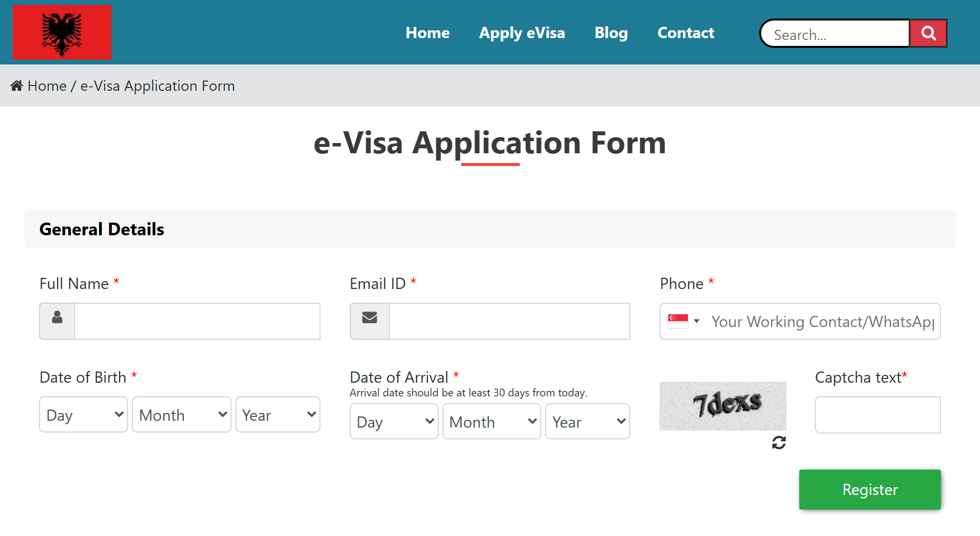Click the Albanian flag logo
980x536 pixels.
coord(62,32)
